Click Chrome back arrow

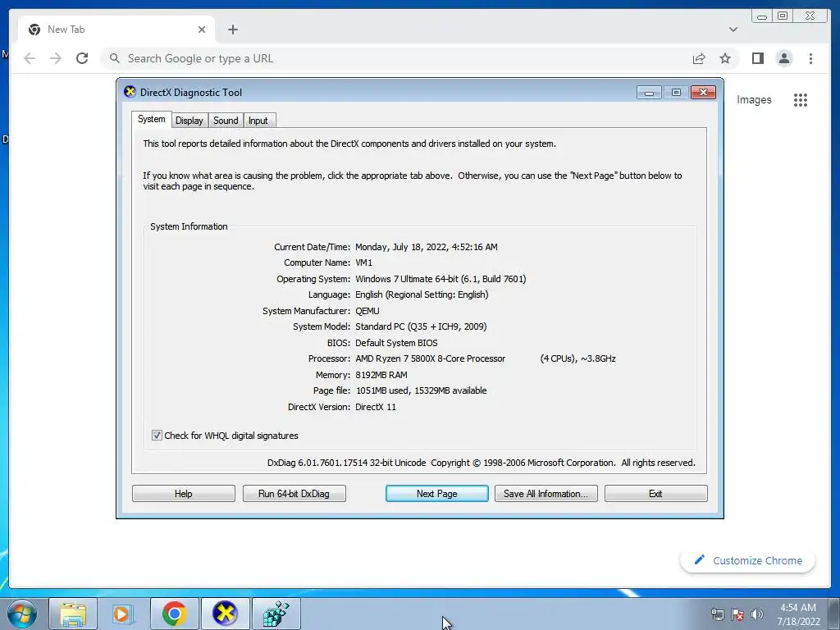pos(30,58)
